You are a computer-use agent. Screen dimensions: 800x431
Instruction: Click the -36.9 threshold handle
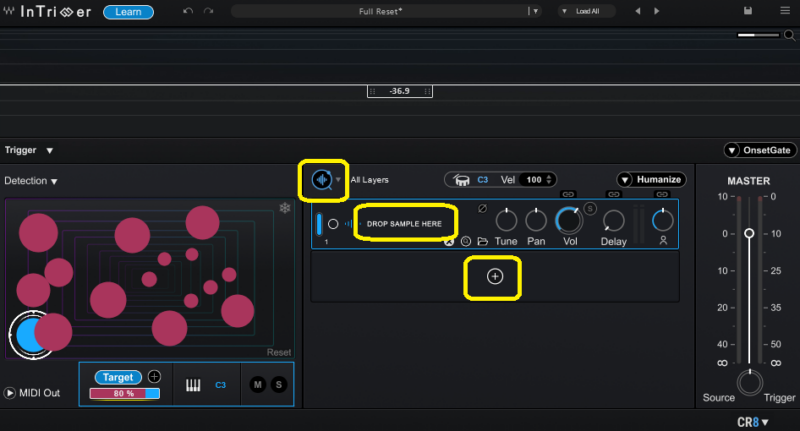pyautogui.click(x=400, y=91)
